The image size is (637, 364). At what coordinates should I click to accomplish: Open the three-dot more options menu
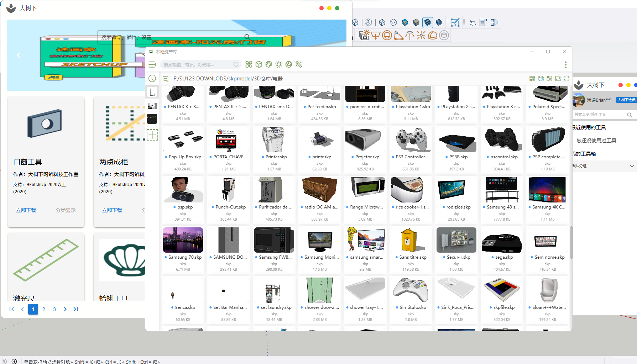(565, 65)
